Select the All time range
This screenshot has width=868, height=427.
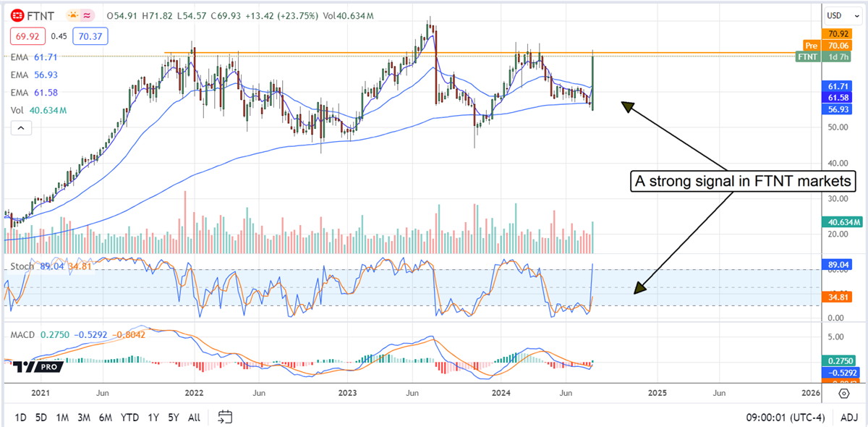[194, 417]
